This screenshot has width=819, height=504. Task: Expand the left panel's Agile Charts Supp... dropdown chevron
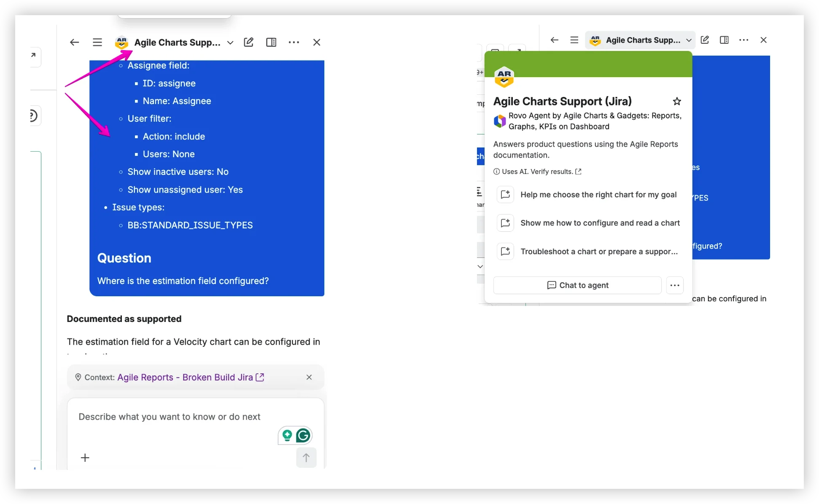[230, 43]
